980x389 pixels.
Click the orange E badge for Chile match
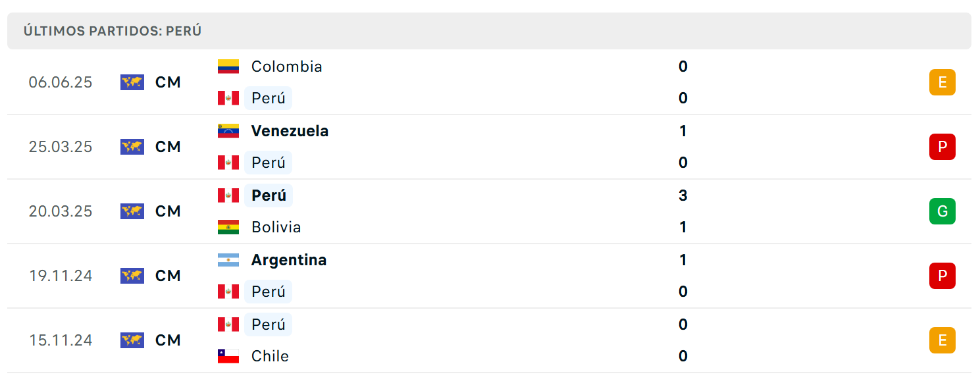click(x=942, y=340)
